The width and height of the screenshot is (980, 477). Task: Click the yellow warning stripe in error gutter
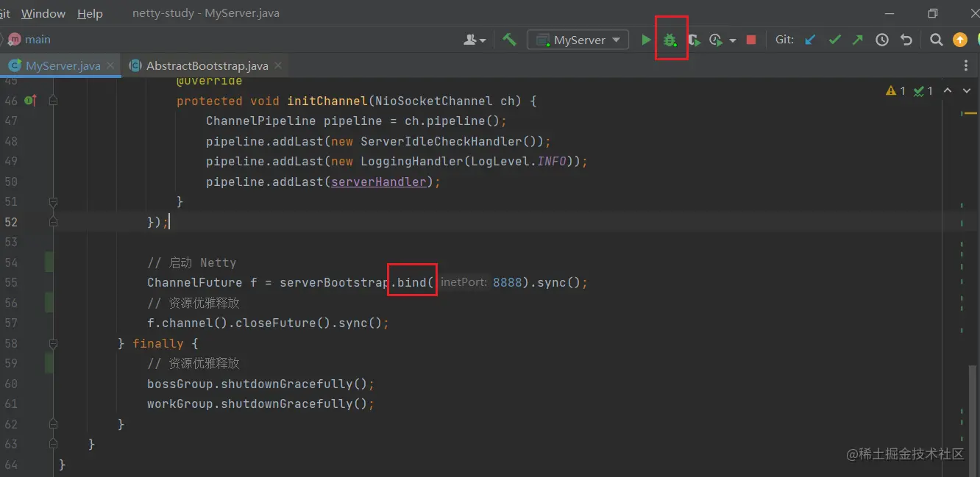point(970,113)
